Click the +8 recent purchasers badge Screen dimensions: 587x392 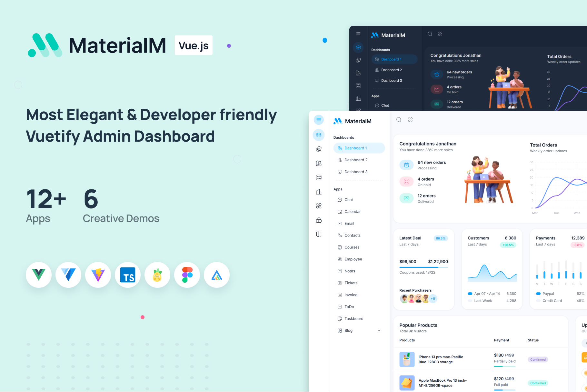coord(433,299)
